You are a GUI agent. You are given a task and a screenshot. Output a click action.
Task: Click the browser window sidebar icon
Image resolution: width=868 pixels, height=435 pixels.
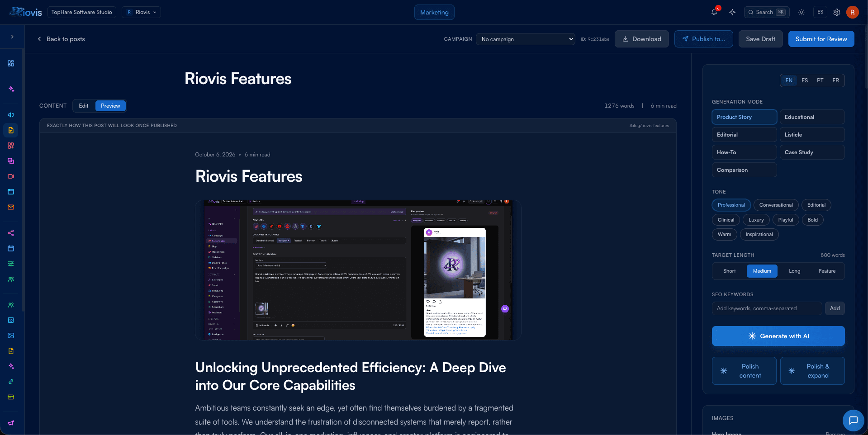point(11,192)
